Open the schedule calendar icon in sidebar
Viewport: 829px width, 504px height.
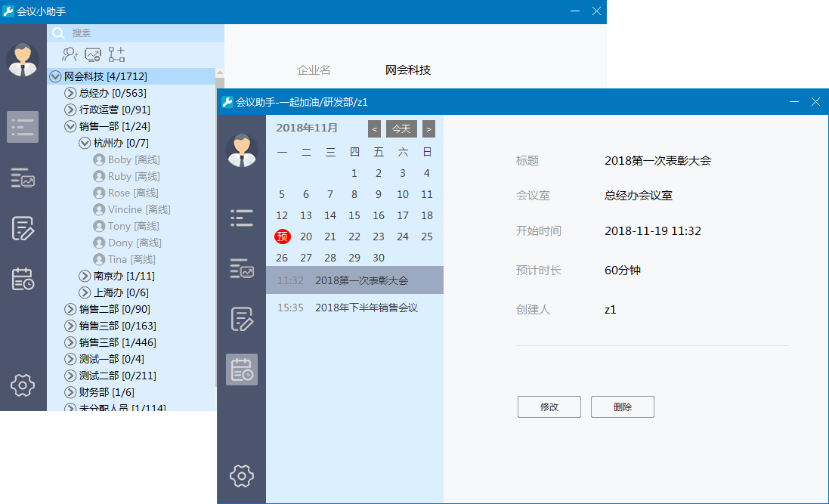(x=23, y=280)
